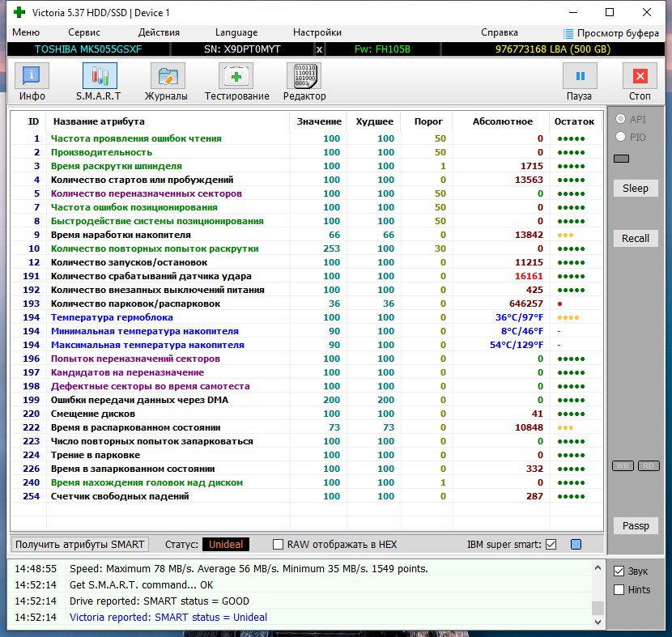Click the Fw: FH105B firmware label
Screen dimensions: 672x637
point(382,49)
